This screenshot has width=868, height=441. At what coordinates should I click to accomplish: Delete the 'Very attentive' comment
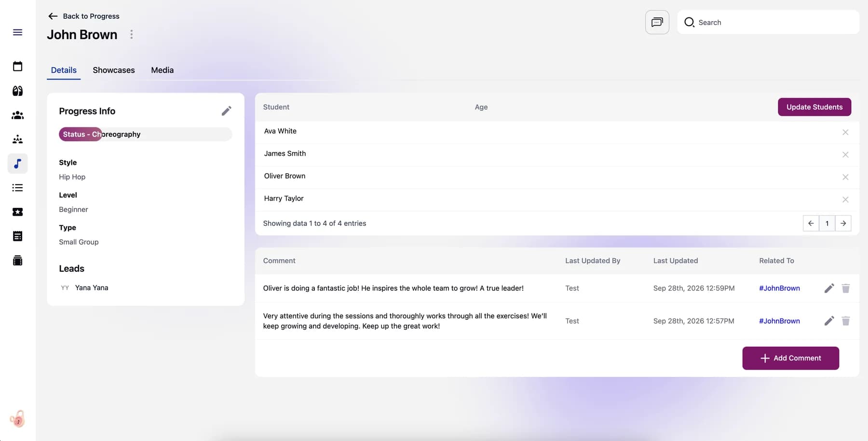pos(845,321)
